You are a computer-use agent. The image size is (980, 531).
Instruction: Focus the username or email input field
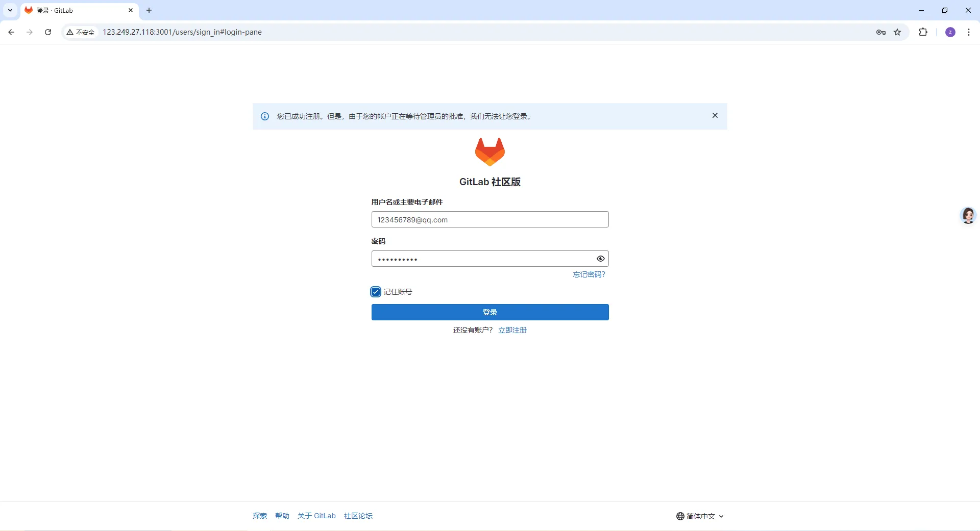pyautogui.click(x=490, y=219)
